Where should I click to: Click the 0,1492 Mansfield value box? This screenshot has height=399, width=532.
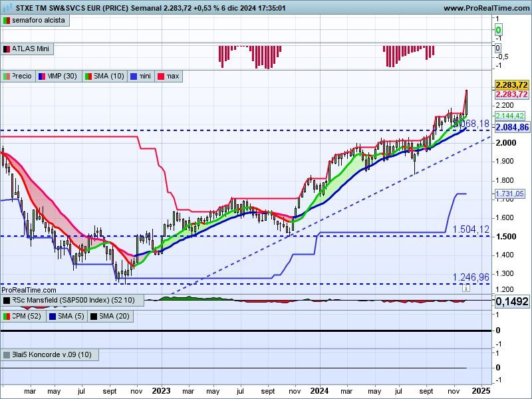[x=512, y=301]
